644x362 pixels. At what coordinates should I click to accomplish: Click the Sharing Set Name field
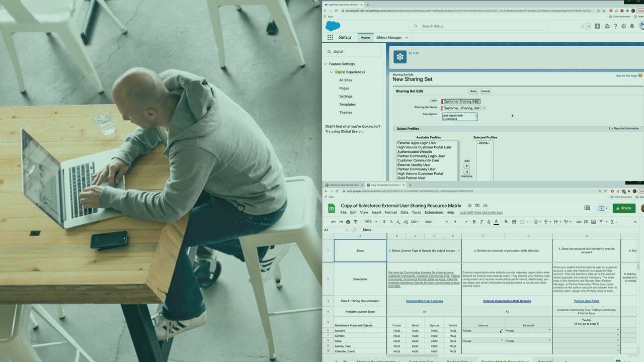pyautogui.click(x=461, y=108)
